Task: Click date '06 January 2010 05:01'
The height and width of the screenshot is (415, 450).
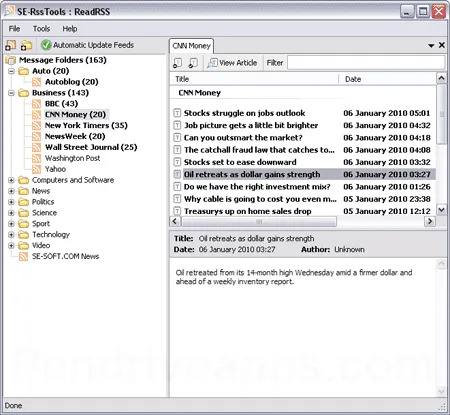Action: (x=387, y=113)
